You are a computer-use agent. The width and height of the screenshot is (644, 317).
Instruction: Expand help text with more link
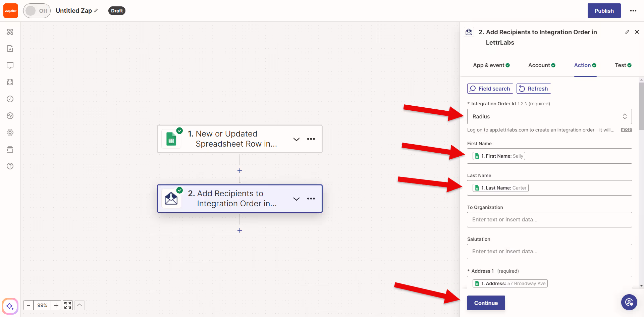tap(626, 129)
